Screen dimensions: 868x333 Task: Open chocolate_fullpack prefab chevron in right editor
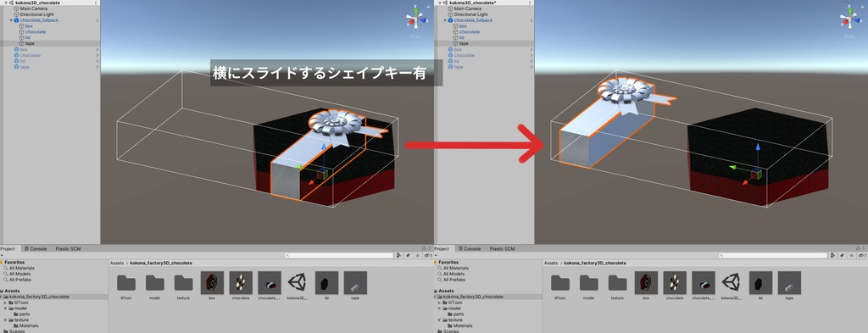[531, 20]
